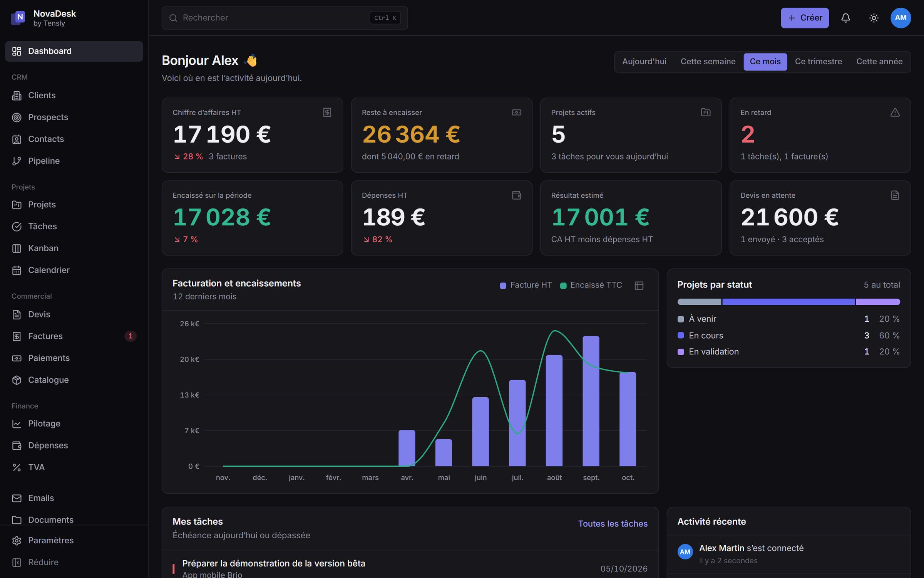The image size is (924, 578).
Task: Click the Reste à encaisser card icon
Action: (516, 113)
